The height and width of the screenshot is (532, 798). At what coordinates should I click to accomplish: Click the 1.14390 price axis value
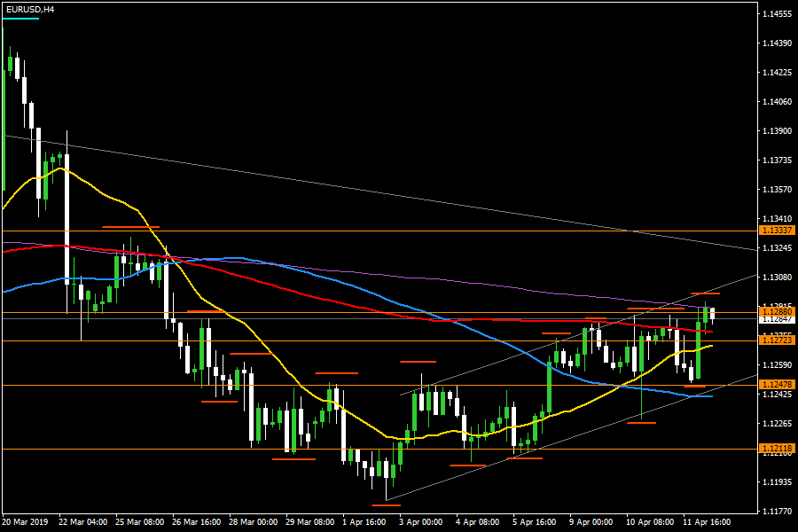pos(778,43)
